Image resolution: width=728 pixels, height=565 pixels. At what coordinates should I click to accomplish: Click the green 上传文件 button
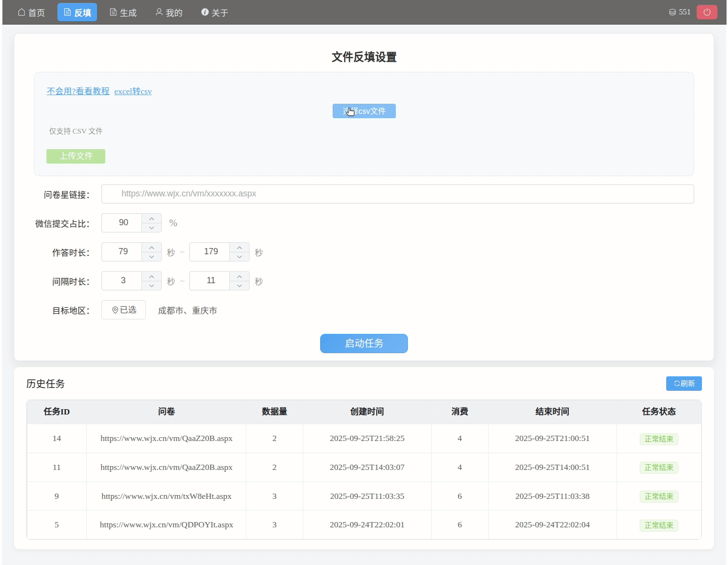75,156
